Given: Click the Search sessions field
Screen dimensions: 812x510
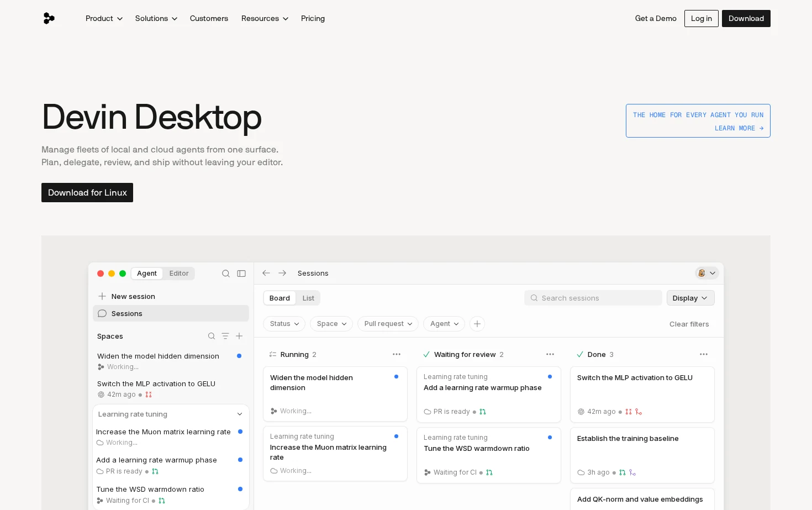Looking at the screenshot, I should coord(593,298).
